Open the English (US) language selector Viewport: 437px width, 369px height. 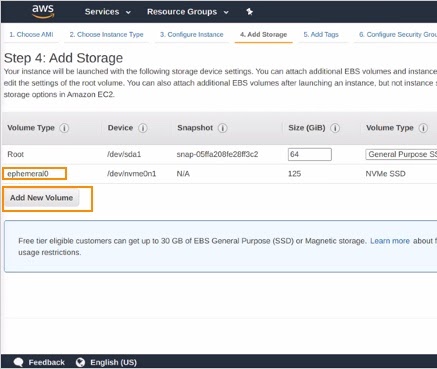click(x=113, y=362)
